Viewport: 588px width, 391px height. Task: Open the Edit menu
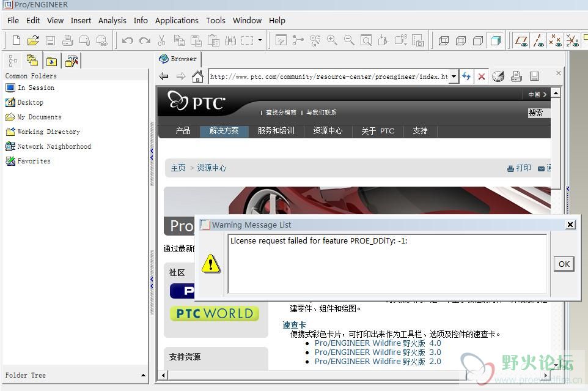33,20
